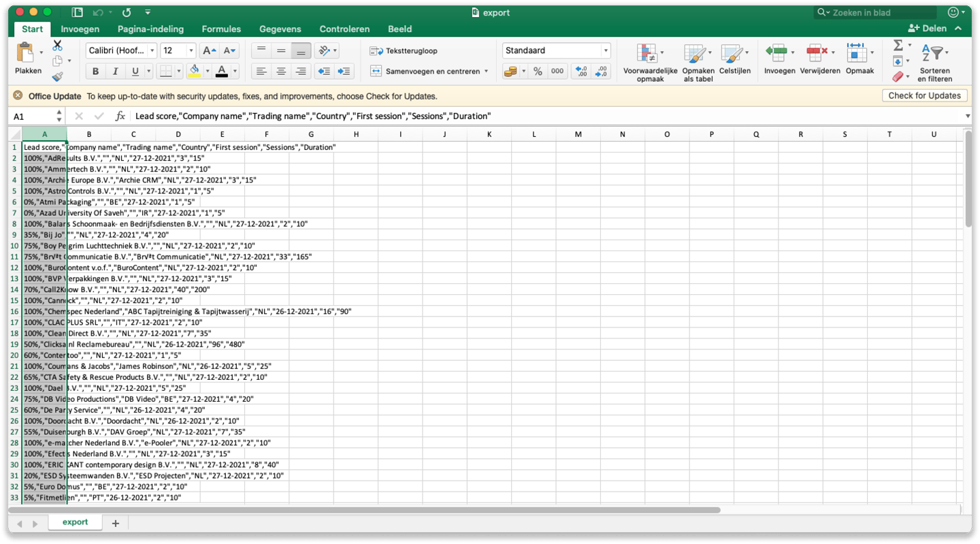Toggle bold formatting
980x544 pixels.
click(95, 71)
